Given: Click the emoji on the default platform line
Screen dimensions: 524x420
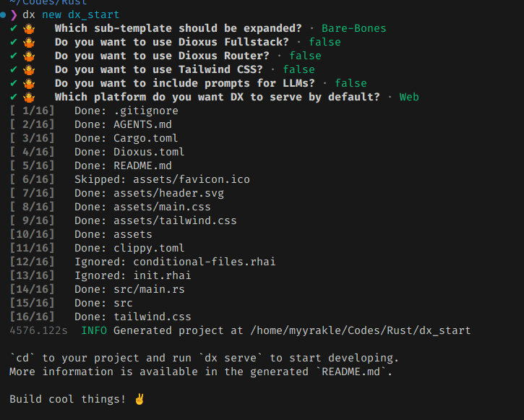Looking at the screenshot, I should click(29, 97).
